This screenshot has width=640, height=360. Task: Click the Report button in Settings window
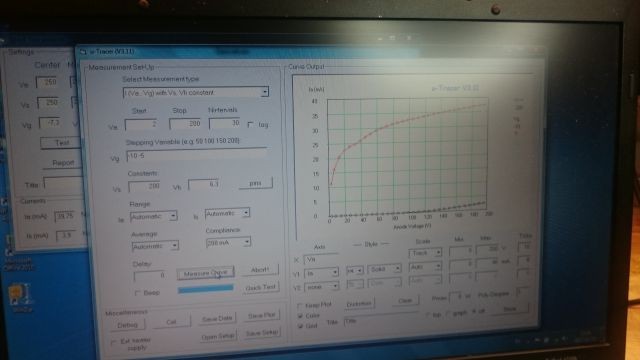(63, 163)
